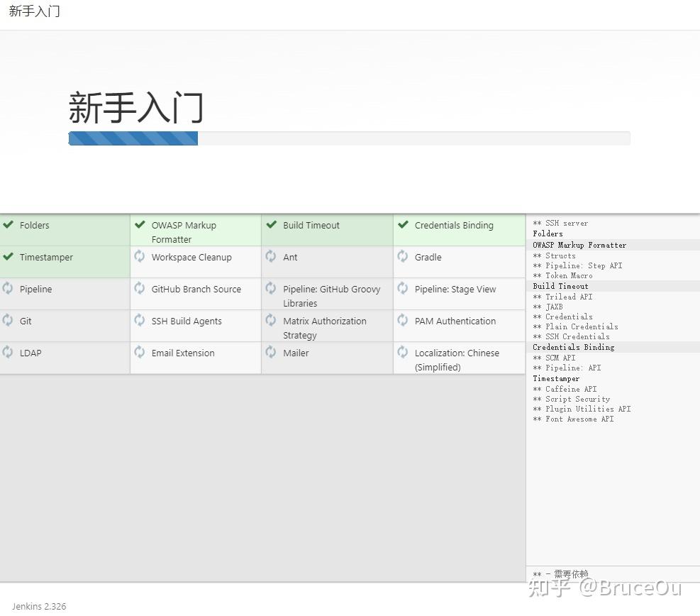
Task: Click the green checkmark next to Folders
Action: coord(8,224)
